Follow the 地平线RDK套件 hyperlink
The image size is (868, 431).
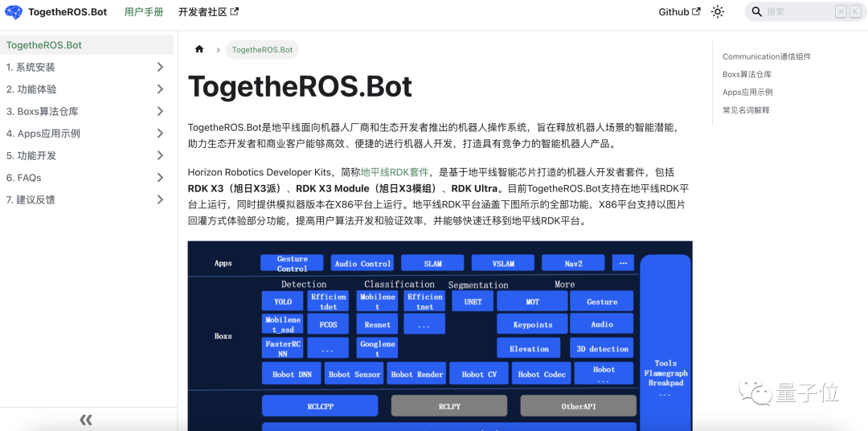click(395, 172)
